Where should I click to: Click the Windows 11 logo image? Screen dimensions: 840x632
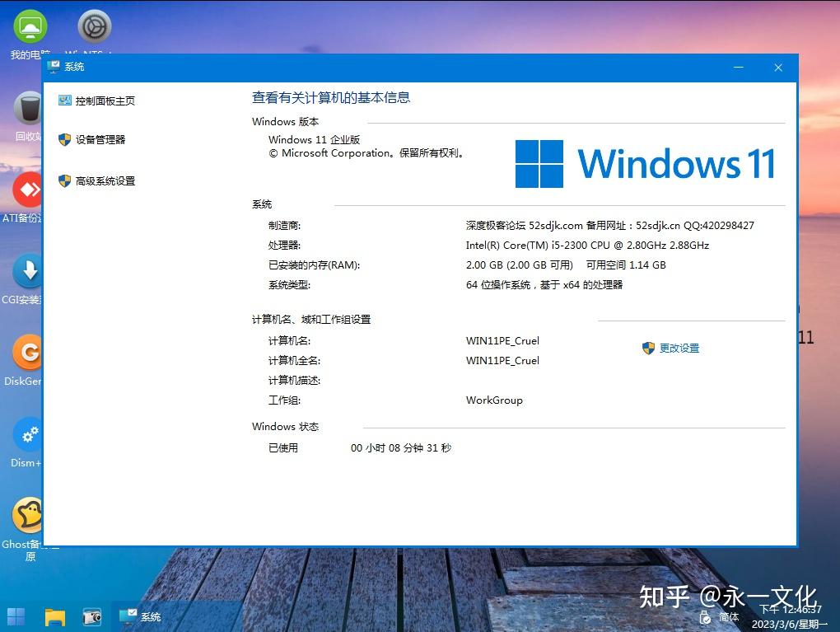coord(645,163)
